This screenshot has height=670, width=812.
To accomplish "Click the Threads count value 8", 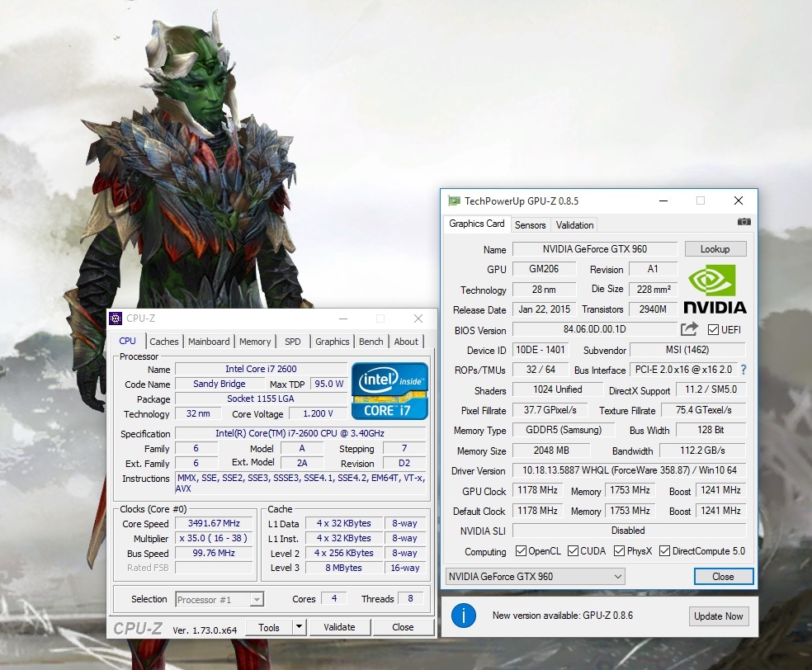I will coord(411,598).
